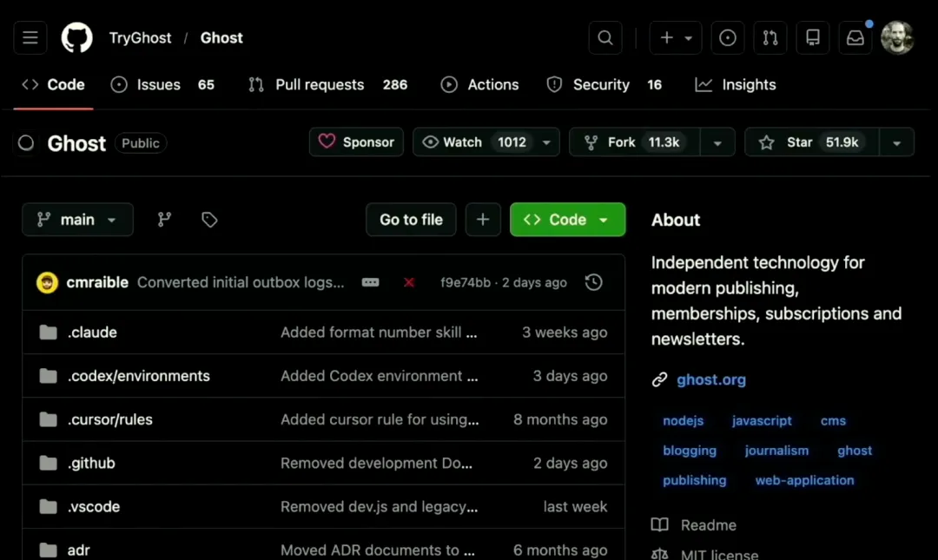Open the repositories header icon

coord(812,37)
